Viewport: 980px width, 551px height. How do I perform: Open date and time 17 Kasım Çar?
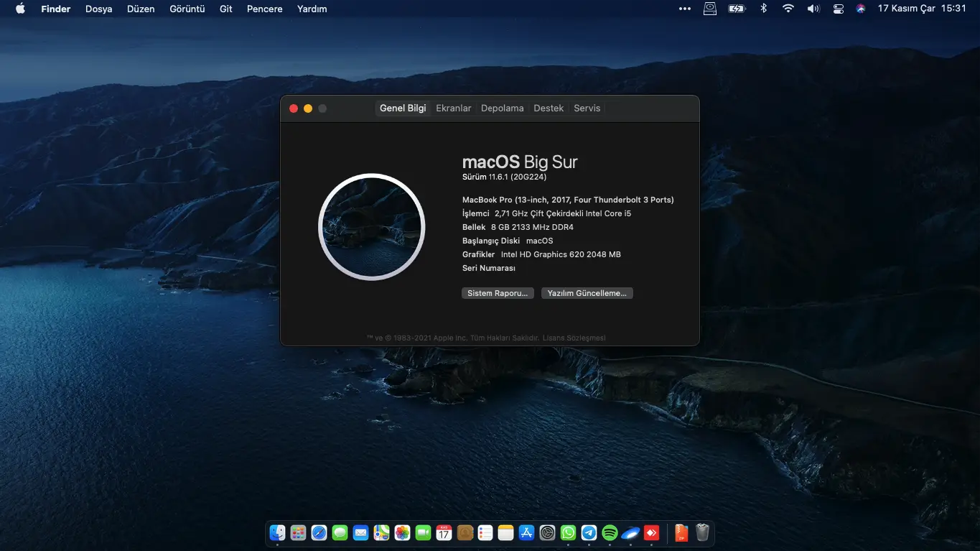922,9
